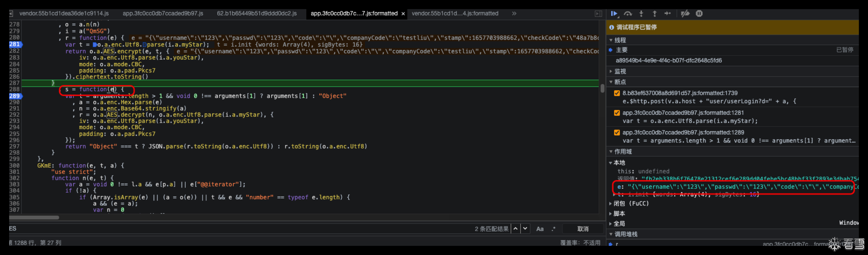Expand the 闭包 (FuCC) scope

pyautogui.click(x=610, y=204)
